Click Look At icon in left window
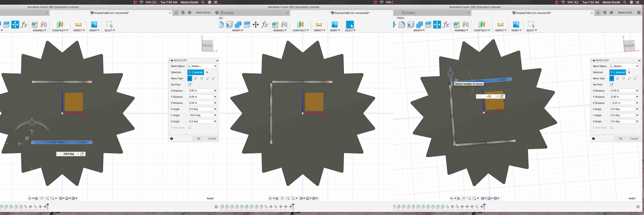The image size is (644, 215). point(37,198)
